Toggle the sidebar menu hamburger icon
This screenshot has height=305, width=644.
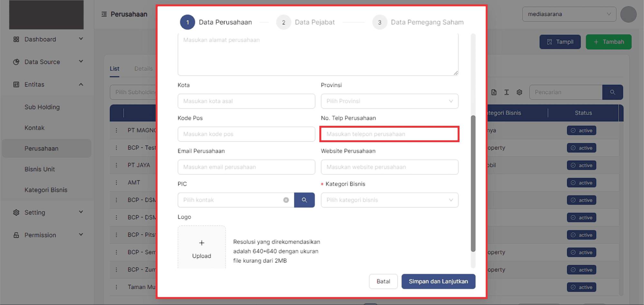104,14
